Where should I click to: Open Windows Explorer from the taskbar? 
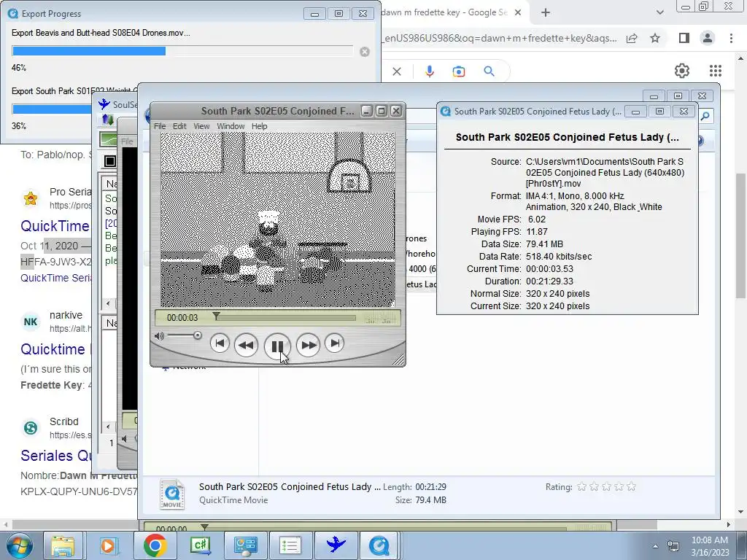(x=63, y=545)
